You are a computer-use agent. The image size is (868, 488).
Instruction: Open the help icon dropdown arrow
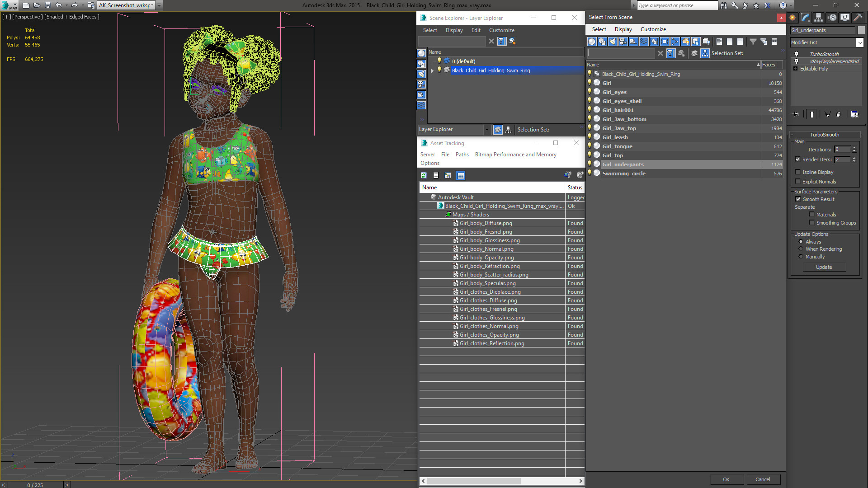790,5
